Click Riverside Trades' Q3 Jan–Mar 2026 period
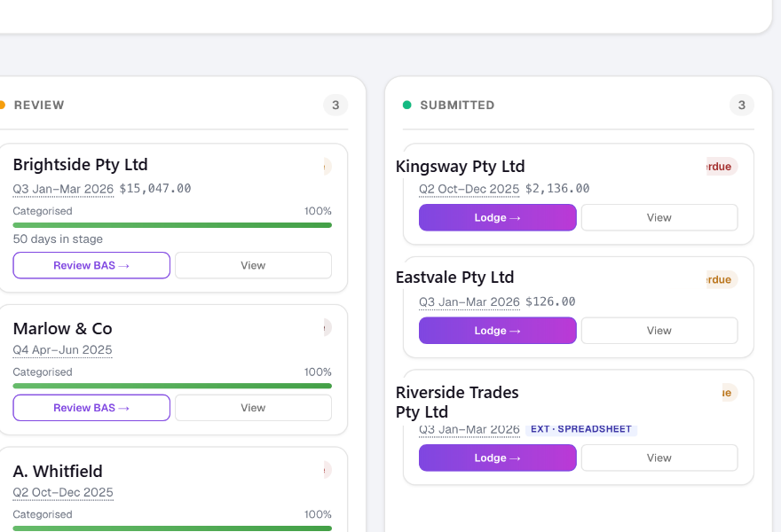 click(469, 429)
